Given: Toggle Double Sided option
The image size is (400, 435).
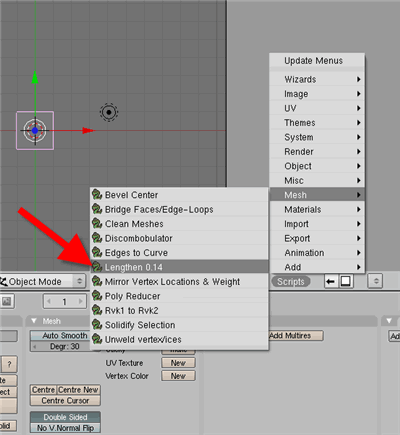Looking at the screenshot, I should (x=65, y=417).
